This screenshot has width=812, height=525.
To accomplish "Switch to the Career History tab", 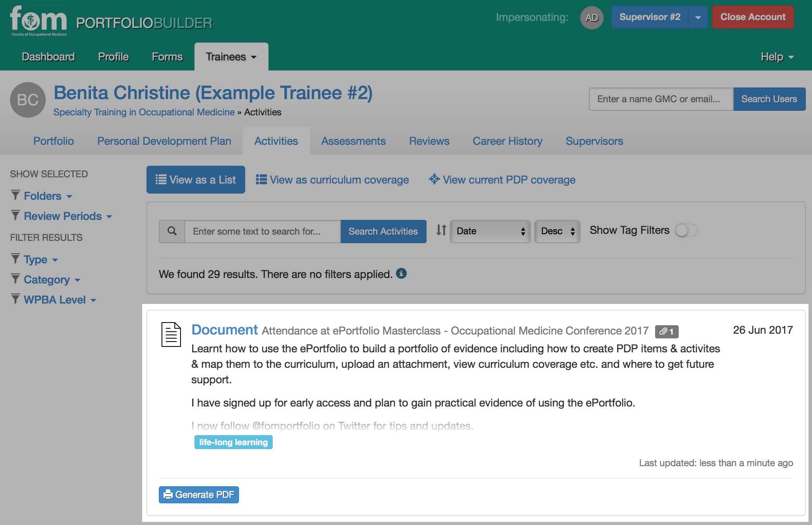I will 507,141.
